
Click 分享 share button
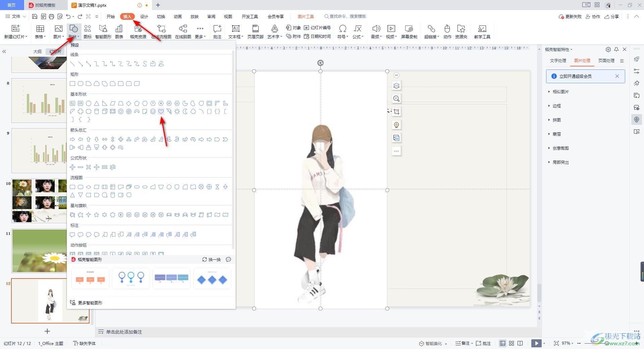click(611, 16)
